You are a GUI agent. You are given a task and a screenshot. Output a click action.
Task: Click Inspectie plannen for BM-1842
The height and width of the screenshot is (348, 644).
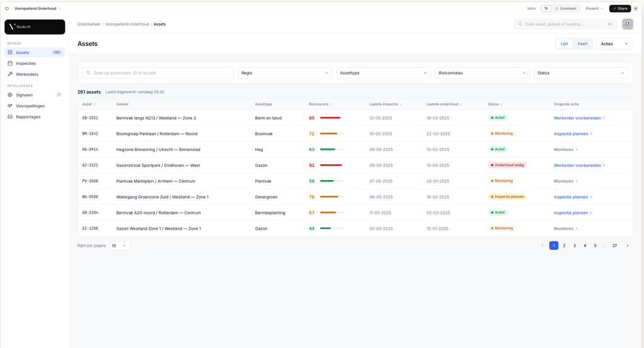[x=572, y=134]
